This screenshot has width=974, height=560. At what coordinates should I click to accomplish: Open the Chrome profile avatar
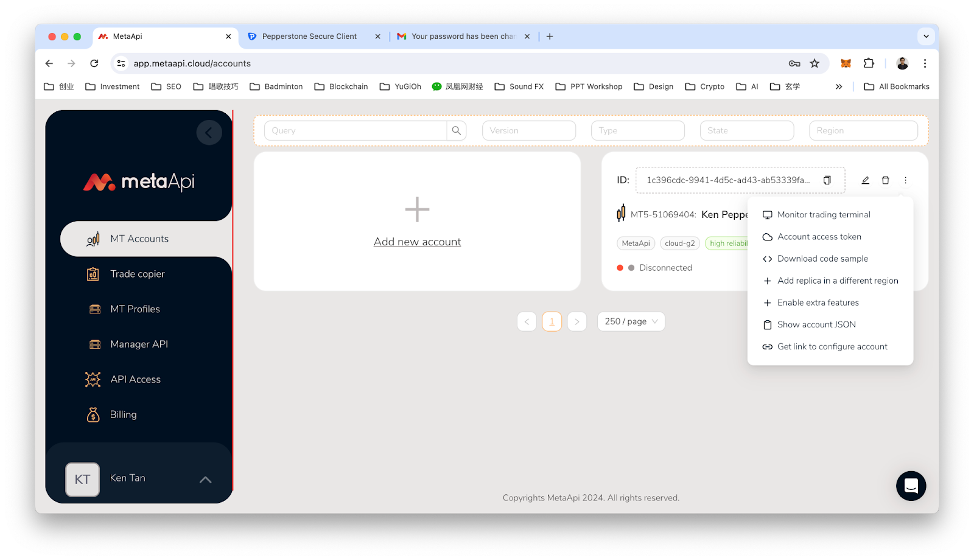click(902, 63)
